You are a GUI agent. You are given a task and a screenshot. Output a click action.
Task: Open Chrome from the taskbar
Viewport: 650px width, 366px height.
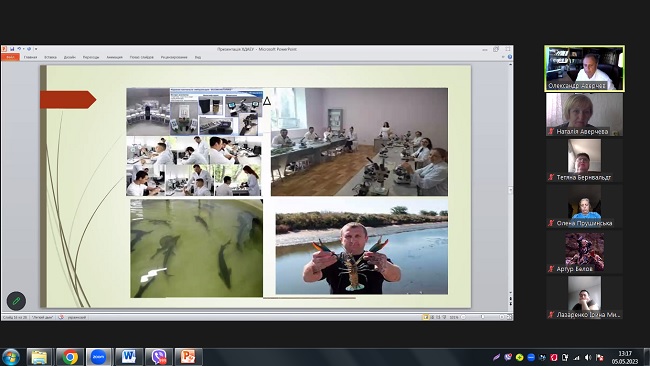click(x=70, y=356)
